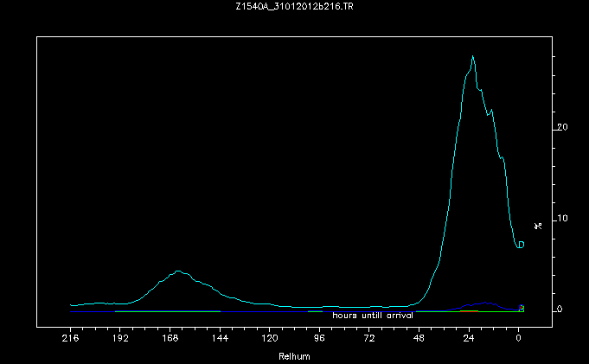Click the x-axis tick label 72
Image resolution: width=589 pixels, height=364 pixels.
pos(369,338)
